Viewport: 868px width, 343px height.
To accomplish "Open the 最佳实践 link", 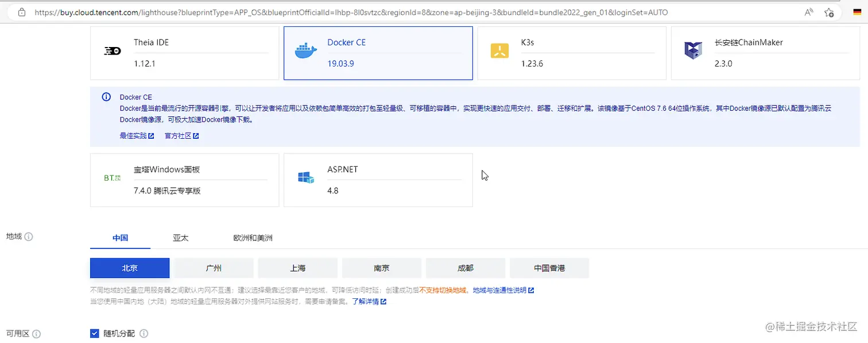I will [x=137, y=136].
